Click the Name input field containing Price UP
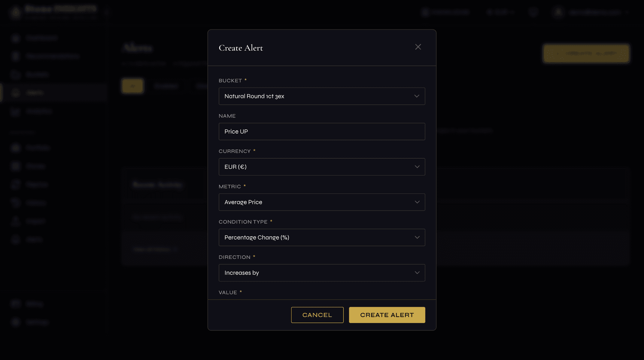 coord(322,131)
